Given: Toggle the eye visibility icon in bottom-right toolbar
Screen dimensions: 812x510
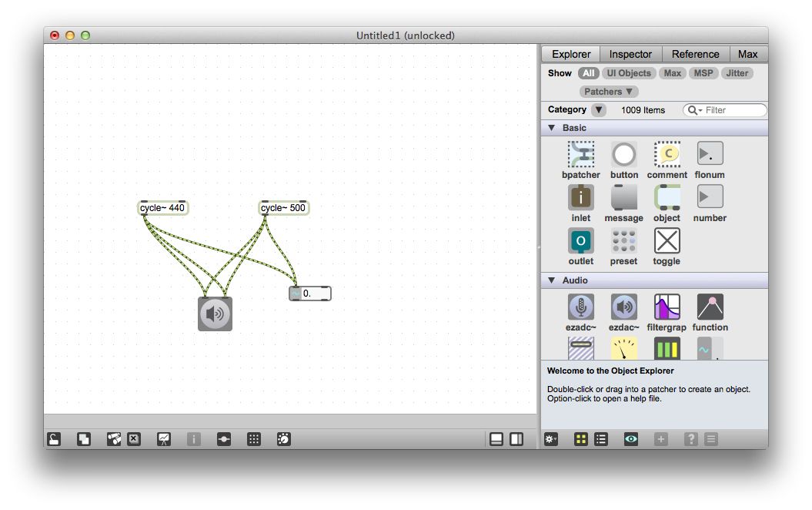Looking at the screenshot, I should point(630,438).
